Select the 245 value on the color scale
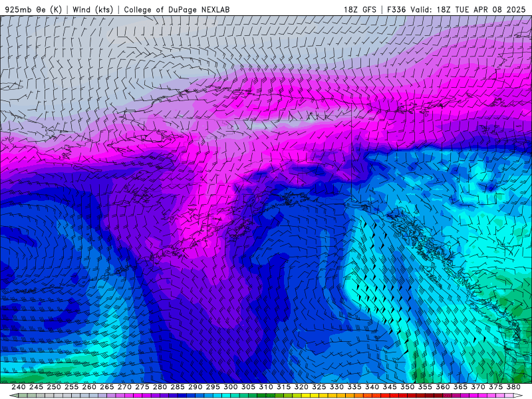This screenshot has height=399, width=532. [x=36, y=387]
